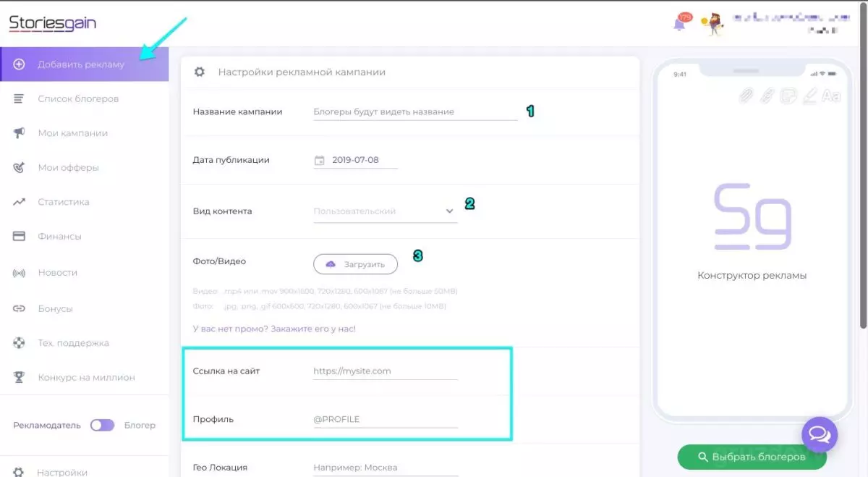Screen dimensions: 868x477
Task: Focus the Ссылка на сайт field
Action: coord(386,371)
